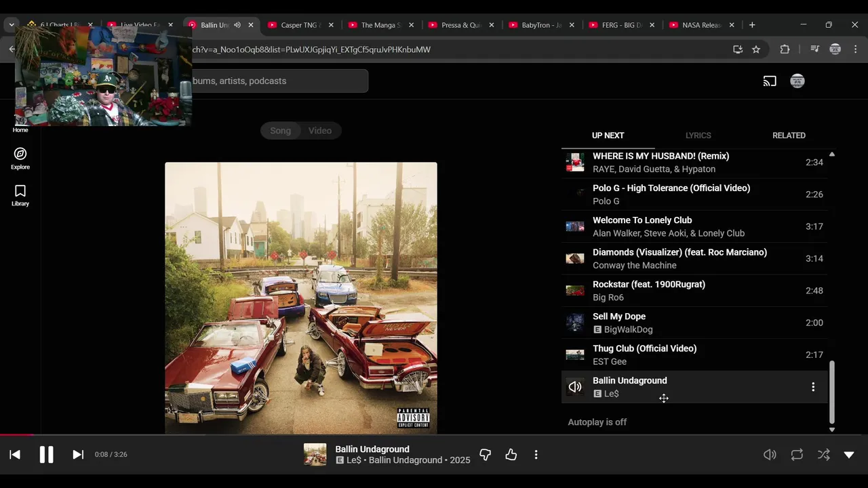The width and height of the screenshot is (868, 488).
Task: Click the search songs, albums, artists field
Action: coord(280,81)
